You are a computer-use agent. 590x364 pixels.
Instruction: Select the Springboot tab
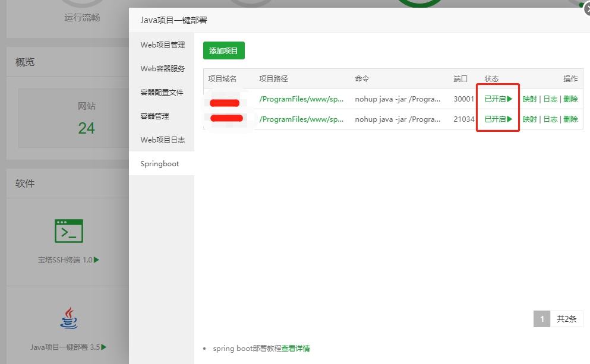[162, 163]
